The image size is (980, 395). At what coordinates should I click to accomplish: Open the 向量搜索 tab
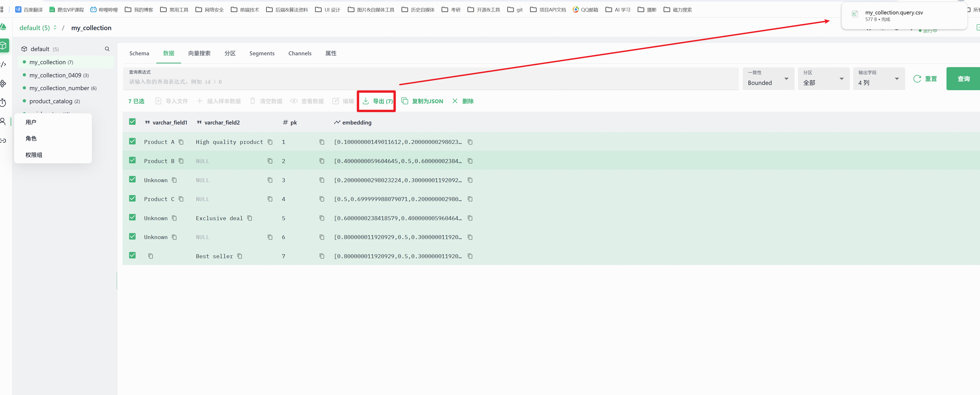199,53
